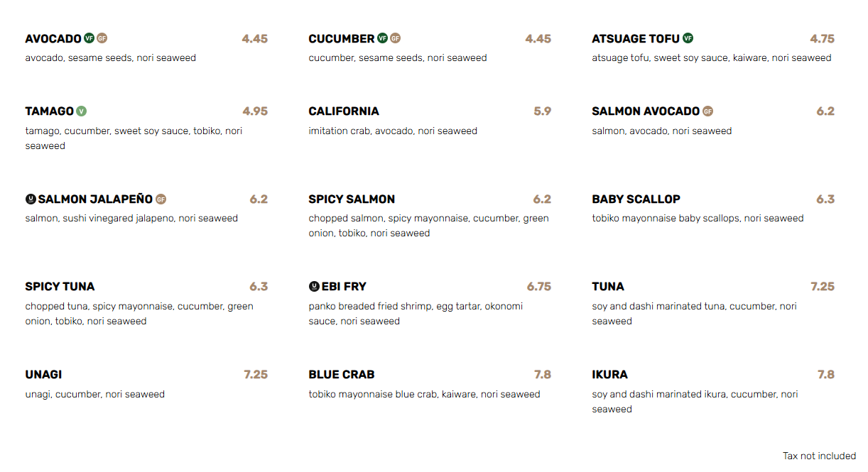Click the black logo icon before Salmon Jalapeño
This screenshot has height=472, width=868.
click(x=31, y=199)
